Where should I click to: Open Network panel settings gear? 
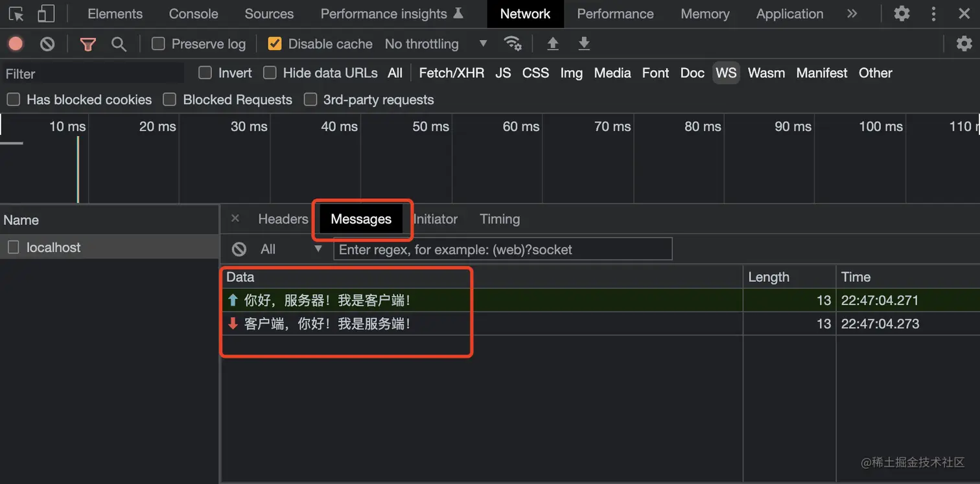[964, 43]
